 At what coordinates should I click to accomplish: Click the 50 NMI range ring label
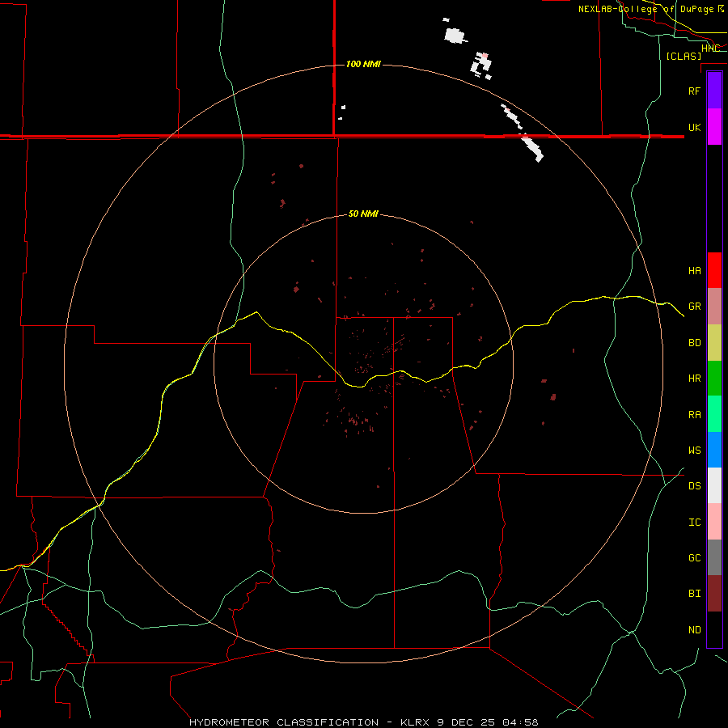(x=363, y=214)
